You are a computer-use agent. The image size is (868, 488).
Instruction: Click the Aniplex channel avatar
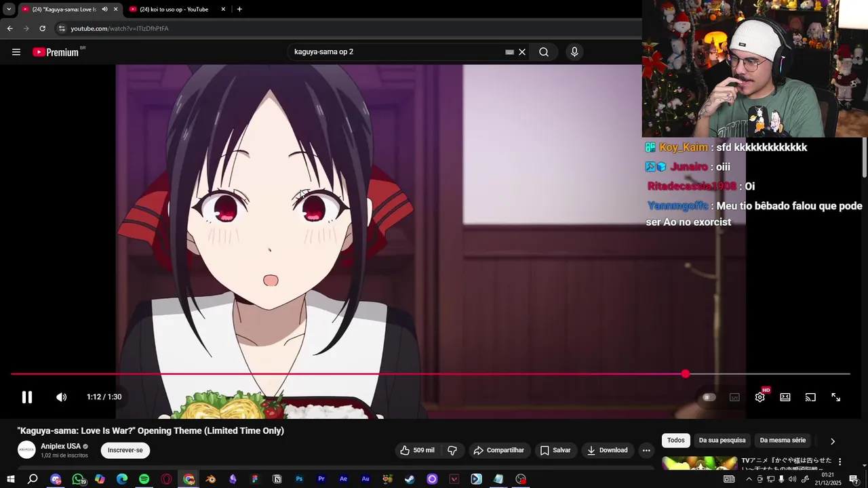tap(26, 450)
